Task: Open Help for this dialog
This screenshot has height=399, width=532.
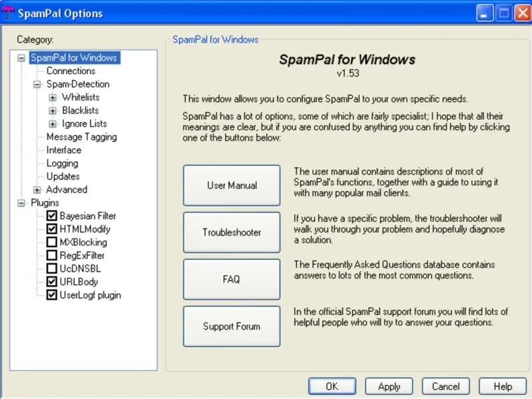Action: click(503, 386)
